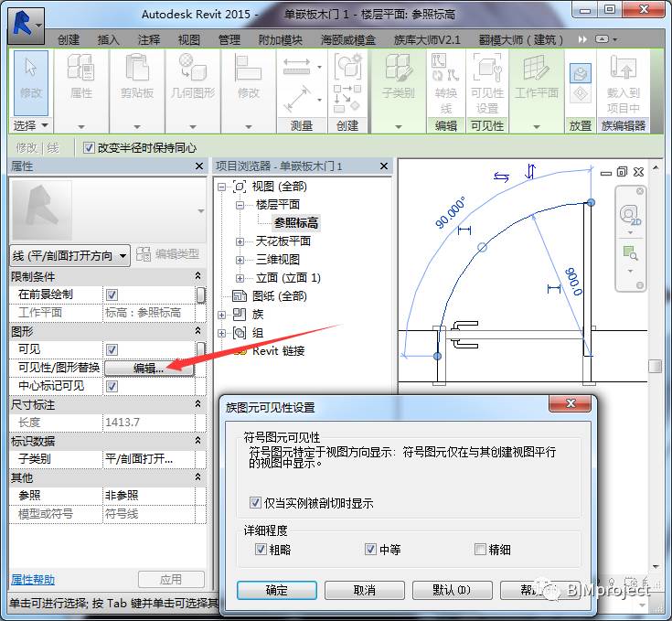Open the Add-Ins ribbon tab
This screenshot has width=672, height=621.
(281, 40)
